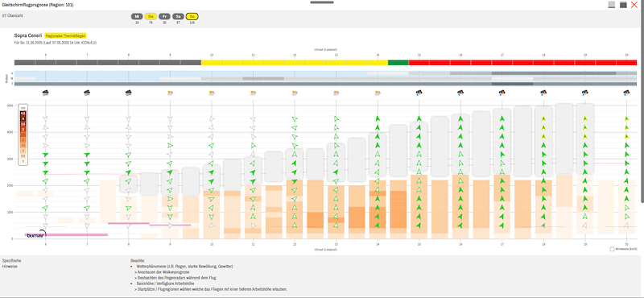Select the Mi day tab

[x=137, y=16]
